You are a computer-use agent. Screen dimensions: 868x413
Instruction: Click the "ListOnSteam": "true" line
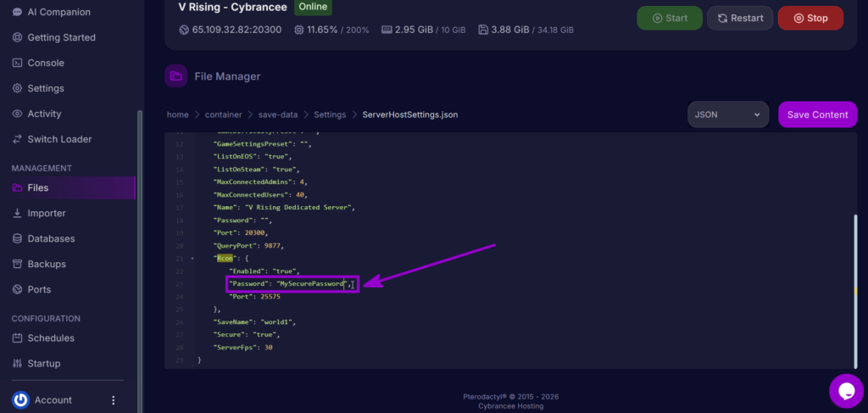click(x=256, y=170)
